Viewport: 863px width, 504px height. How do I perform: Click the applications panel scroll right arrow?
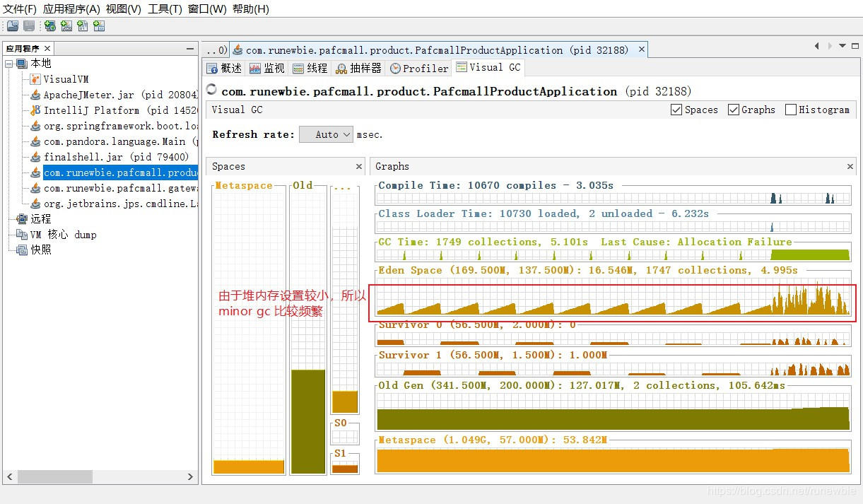190,477
